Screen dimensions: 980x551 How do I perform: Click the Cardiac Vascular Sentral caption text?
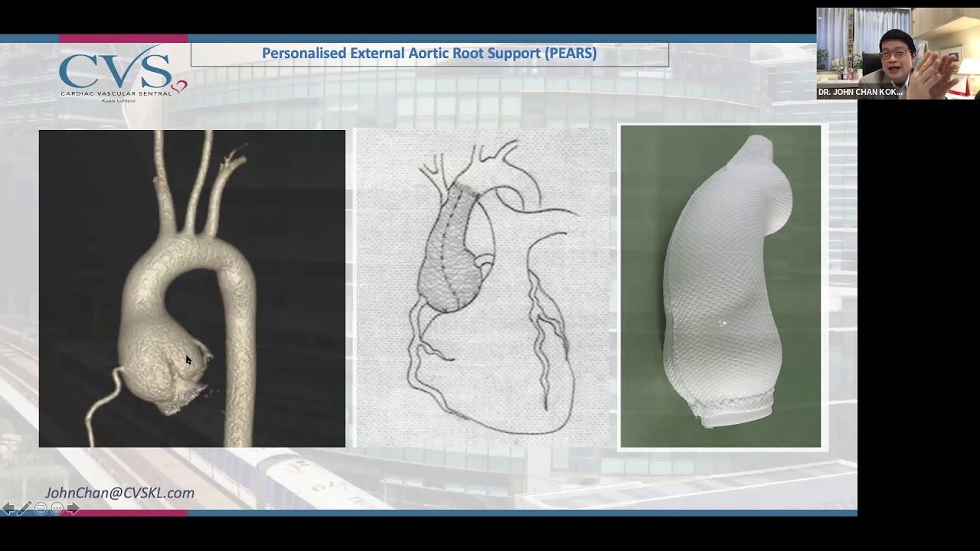(x=116, y=93)
